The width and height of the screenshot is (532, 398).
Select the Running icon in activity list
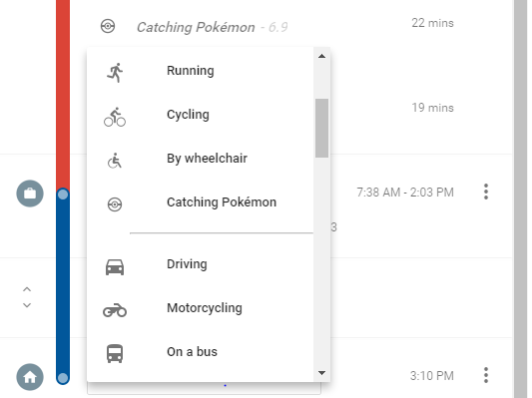(115, 72)
